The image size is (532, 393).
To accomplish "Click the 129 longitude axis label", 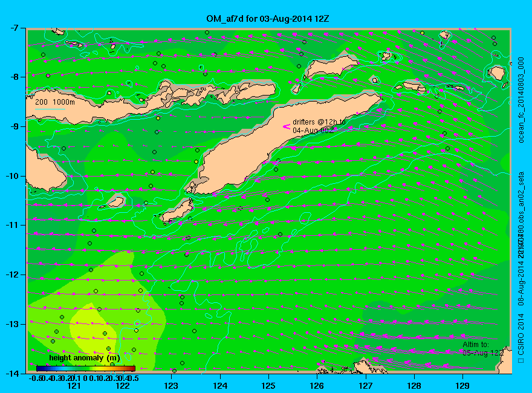I will coord(462,386).
